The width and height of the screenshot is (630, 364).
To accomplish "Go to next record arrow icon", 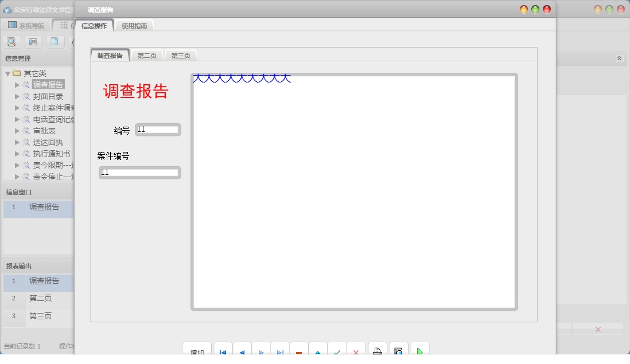I will coord(261,351).
